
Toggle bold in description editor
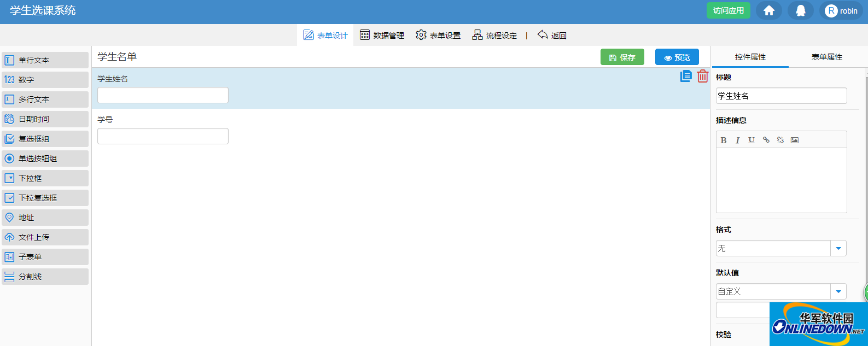coord(724,140)
